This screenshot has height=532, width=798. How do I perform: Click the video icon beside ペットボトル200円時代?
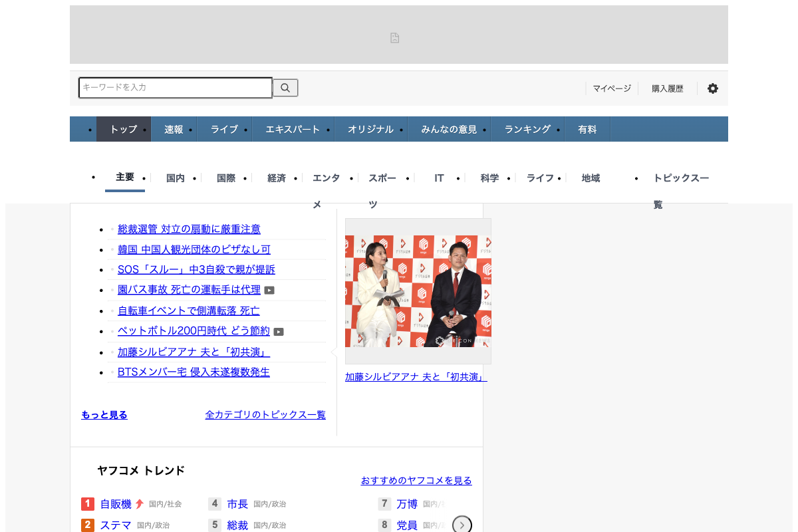(x=279, y=331)
